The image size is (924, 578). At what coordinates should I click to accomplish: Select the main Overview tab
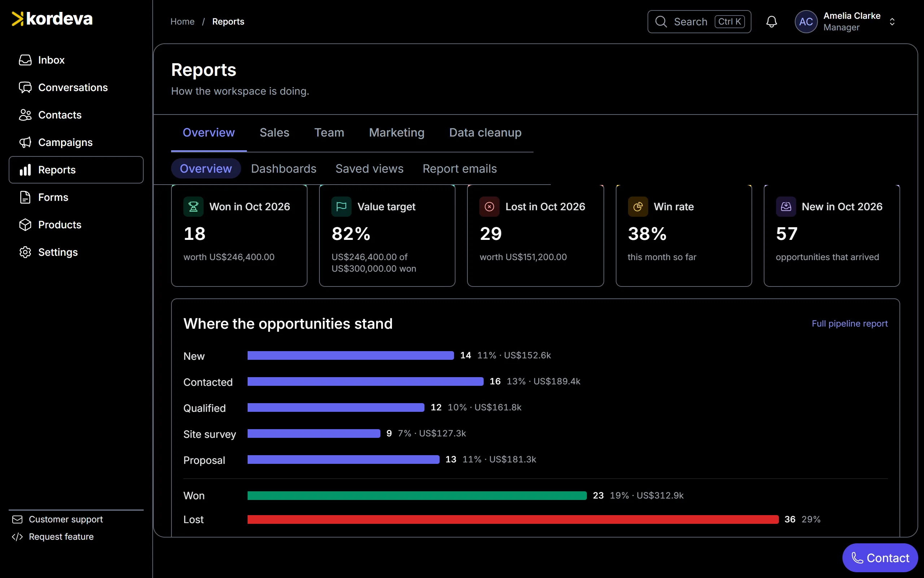209,133
